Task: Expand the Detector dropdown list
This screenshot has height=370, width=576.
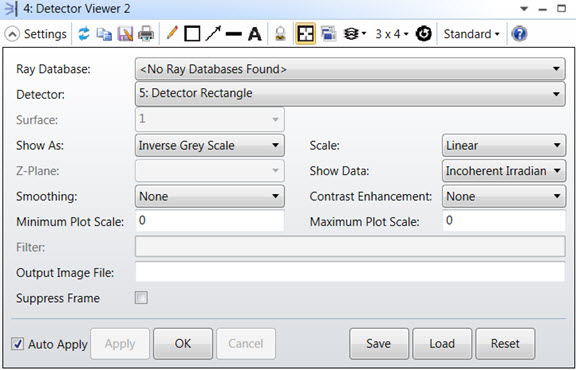Action: click(350, 94)
